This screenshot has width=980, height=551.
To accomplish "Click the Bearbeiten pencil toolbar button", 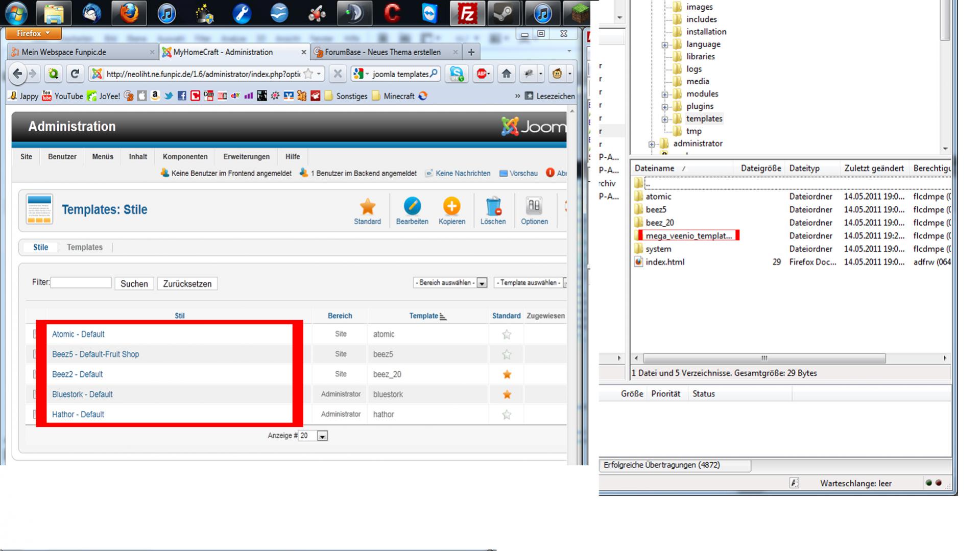I will (412, 211).
